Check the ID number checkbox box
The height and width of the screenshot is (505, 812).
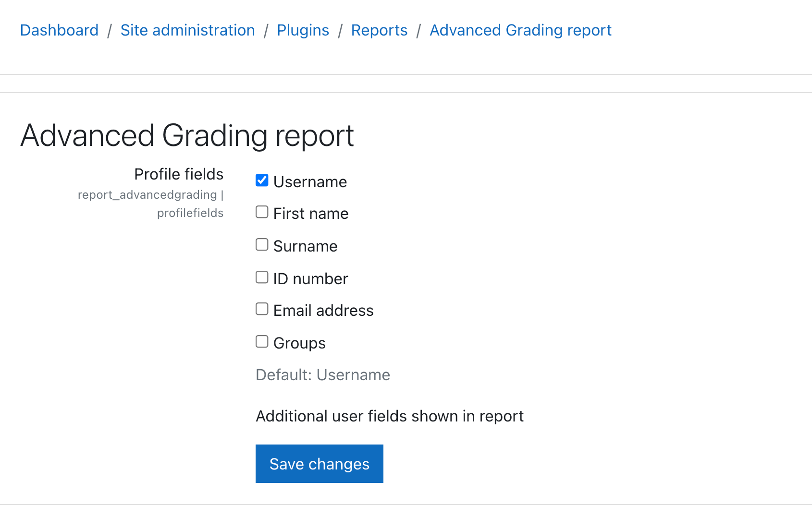coord(262,277)
